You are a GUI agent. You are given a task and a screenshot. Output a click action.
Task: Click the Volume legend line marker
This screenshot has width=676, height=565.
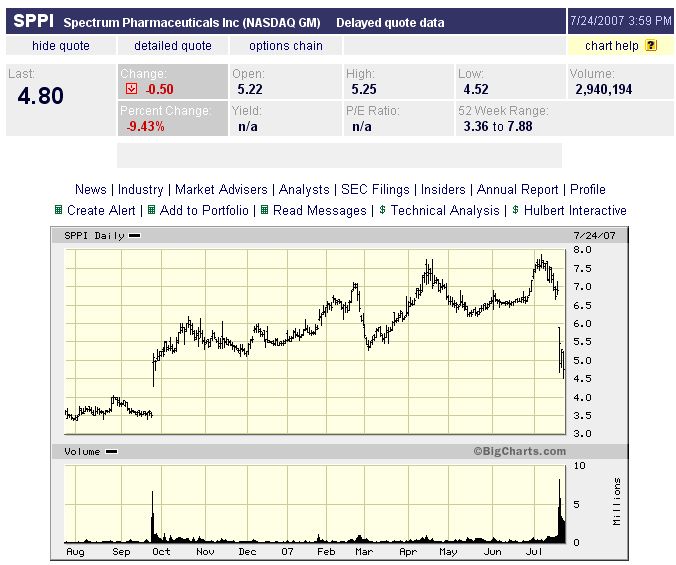pos(111,452)
